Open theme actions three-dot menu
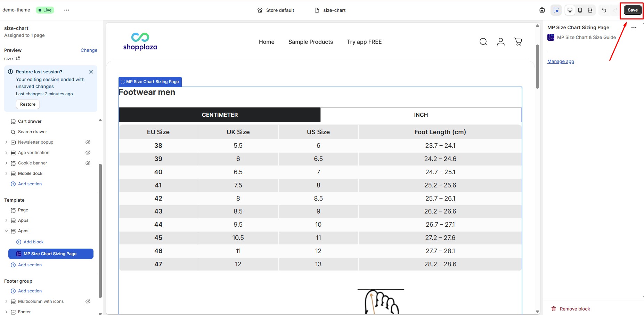644x315 pixels. [x=67, y=10]
